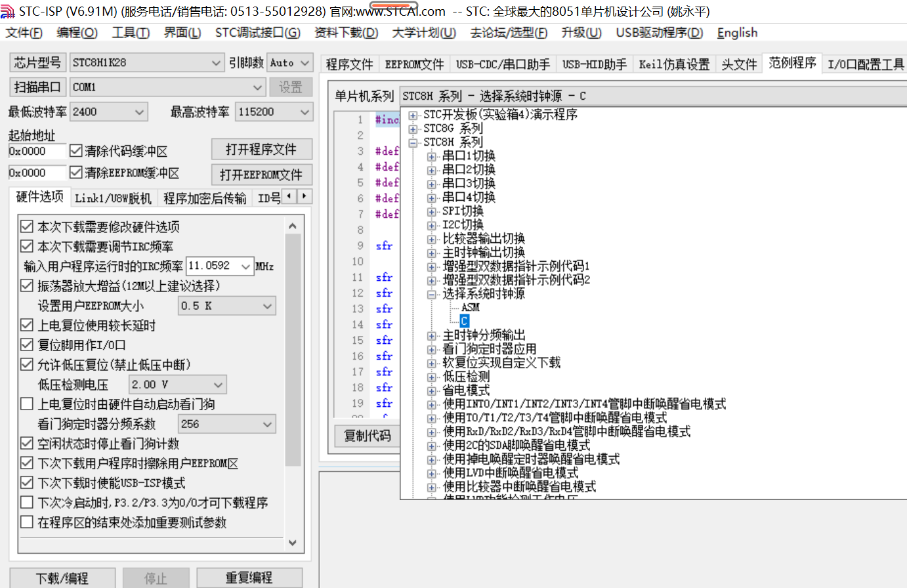Open low voltage detect 2.00 V dropdown

click(x=218, y=385)
